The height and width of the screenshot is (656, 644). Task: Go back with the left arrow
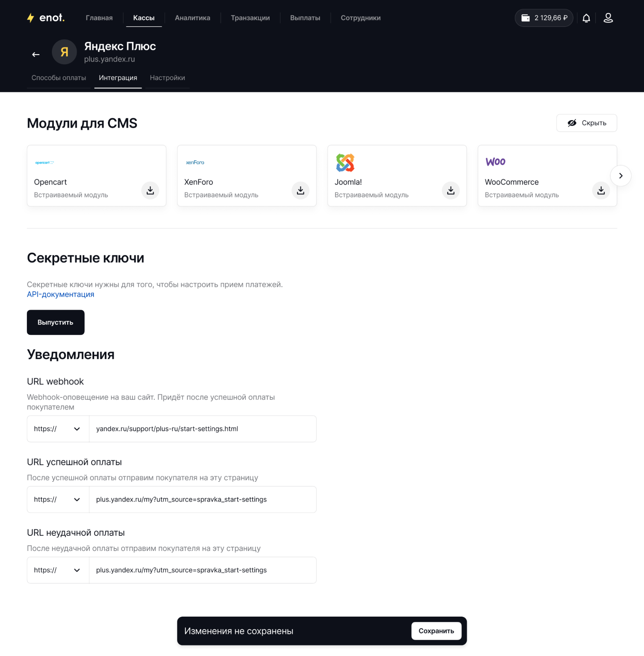tap(36, 54)
